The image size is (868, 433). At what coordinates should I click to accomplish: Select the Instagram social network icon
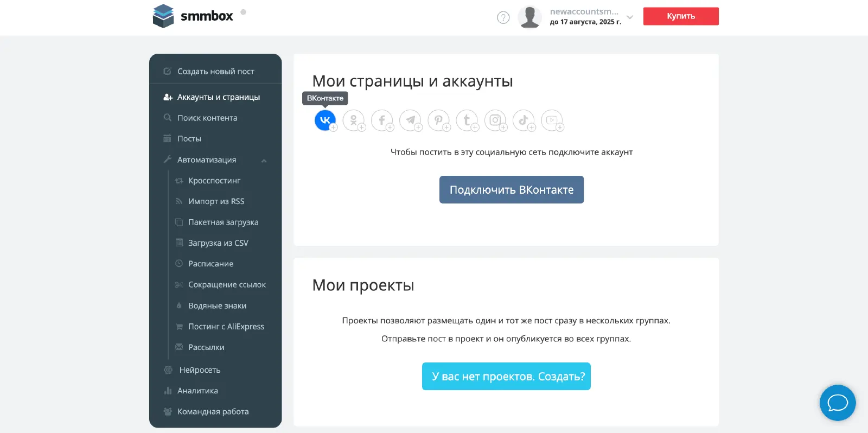[495, 120]
